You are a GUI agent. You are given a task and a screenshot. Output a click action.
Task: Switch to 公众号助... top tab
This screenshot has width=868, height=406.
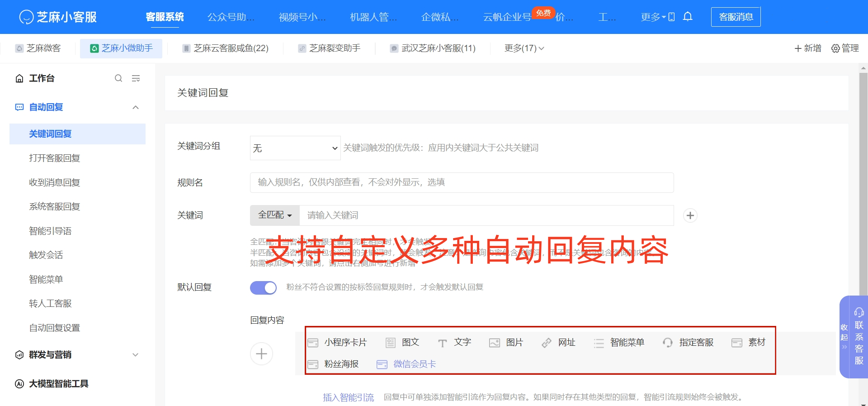(231, 17)
